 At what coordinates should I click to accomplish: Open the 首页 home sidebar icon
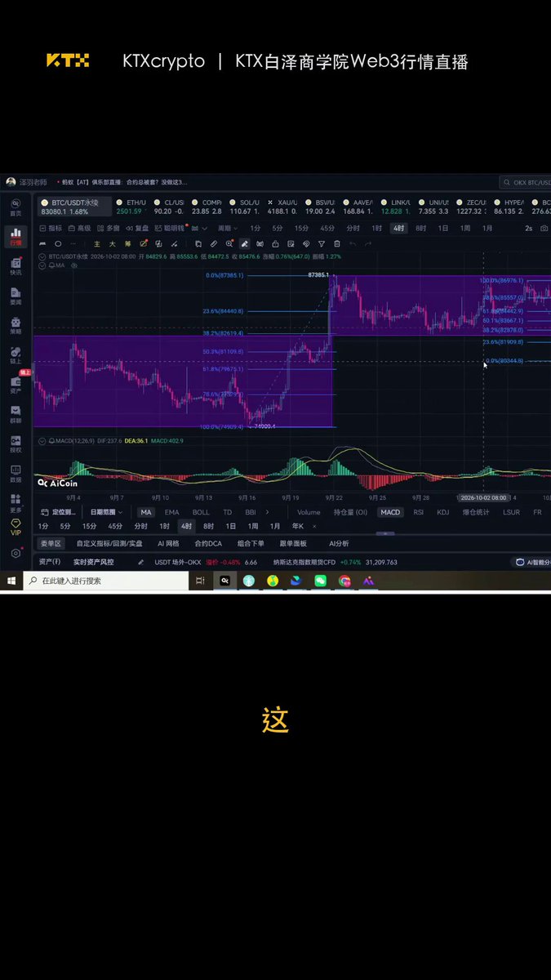point(16,207)
